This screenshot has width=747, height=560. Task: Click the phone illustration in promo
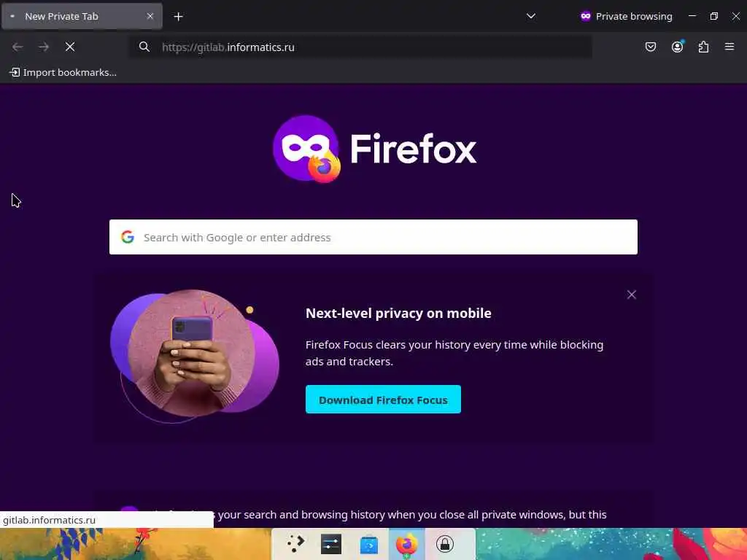click(194, 356)
